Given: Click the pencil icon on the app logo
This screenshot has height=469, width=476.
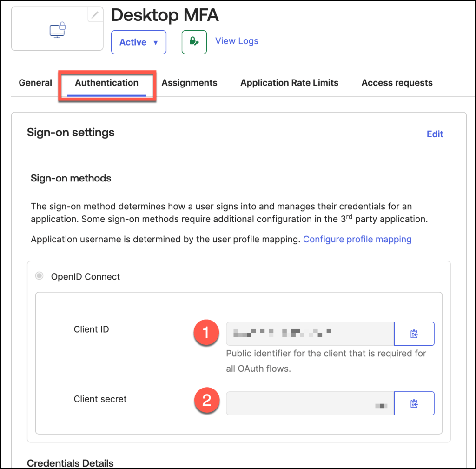Looking at the screenshot, I should tap(95, 15).
